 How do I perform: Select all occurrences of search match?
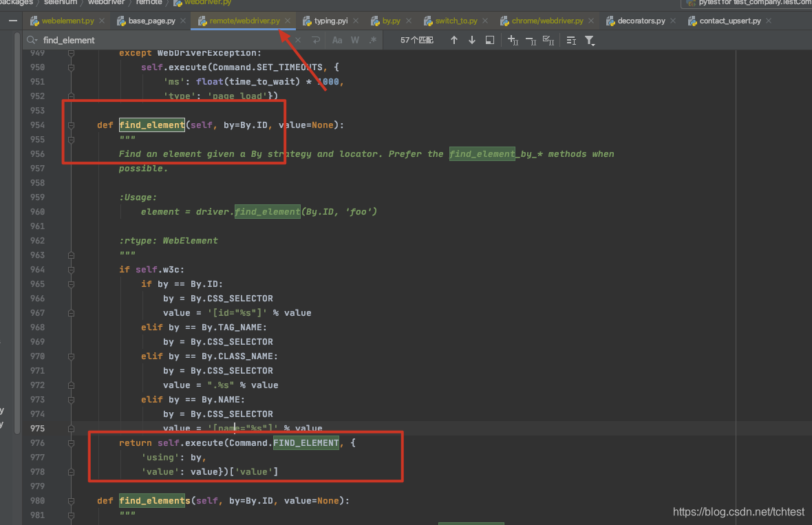point(548,39)
